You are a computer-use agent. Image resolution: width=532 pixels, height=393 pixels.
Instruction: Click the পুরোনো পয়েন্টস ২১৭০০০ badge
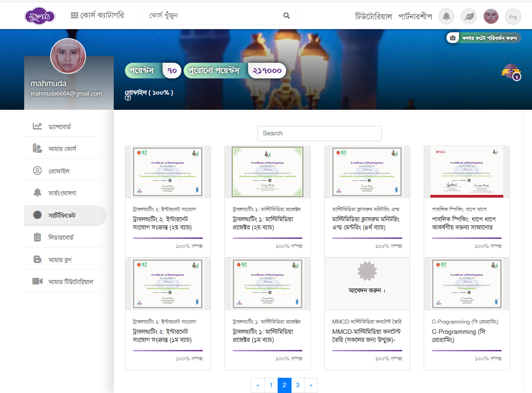(x=235, y=71)
